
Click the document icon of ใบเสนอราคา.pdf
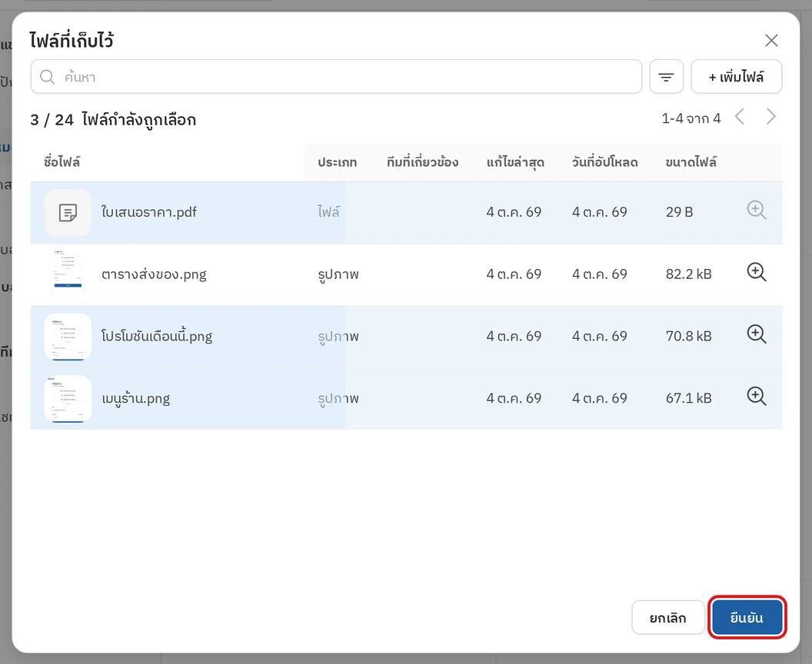[x=68, y=213]
